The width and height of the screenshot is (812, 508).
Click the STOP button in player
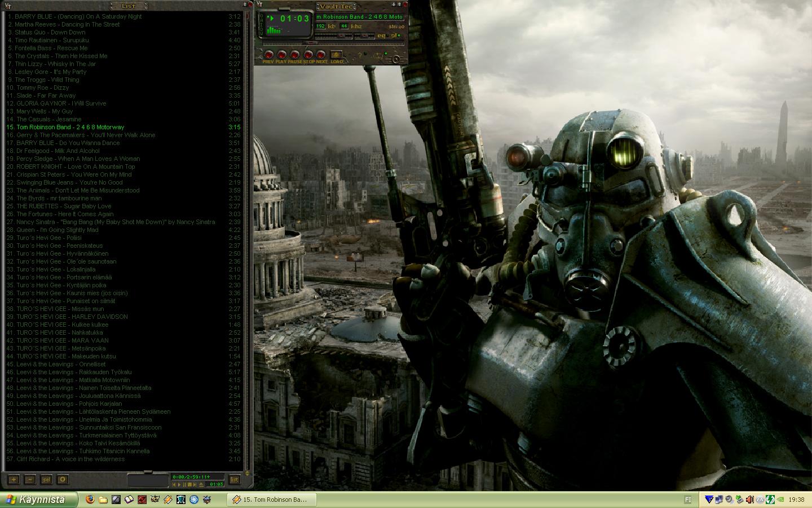(x=308, y=54)
